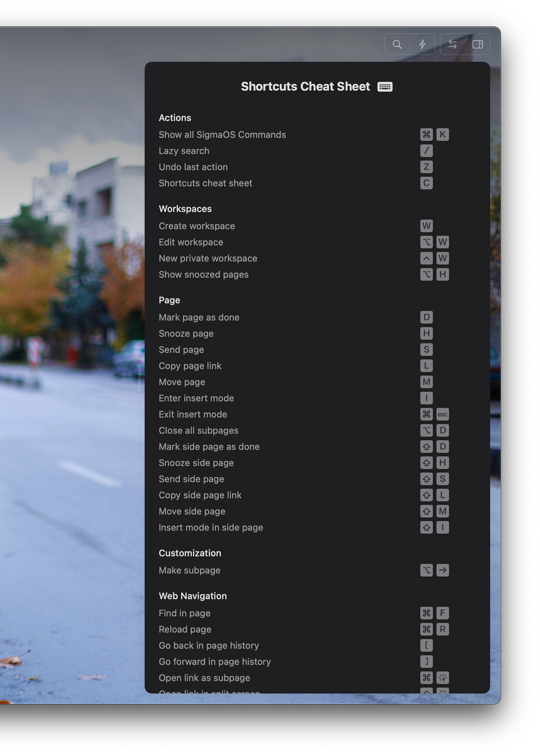Select the Reload page label
The image size is (540, 756).
click(185, 629)
